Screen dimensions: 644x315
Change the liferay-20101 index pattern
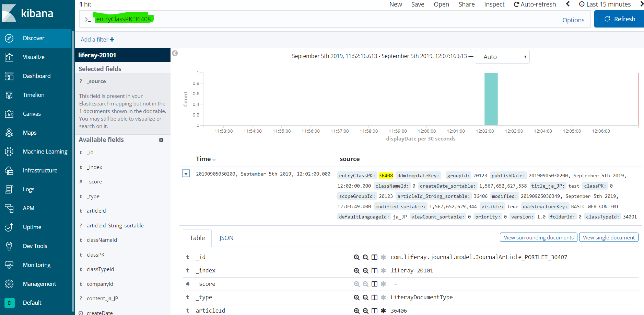tap(122, 55)
